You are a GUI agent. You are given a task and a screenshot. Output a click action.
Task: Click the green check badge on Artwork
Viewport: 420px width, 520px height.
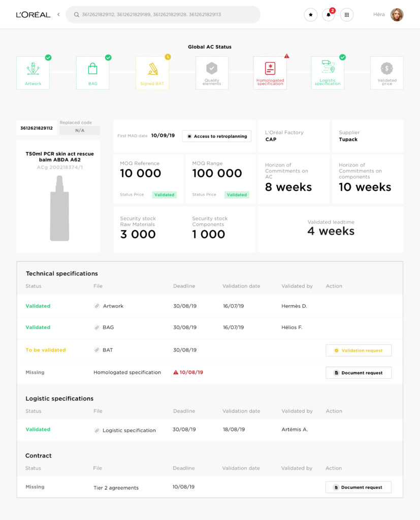(x=48, y=57)
